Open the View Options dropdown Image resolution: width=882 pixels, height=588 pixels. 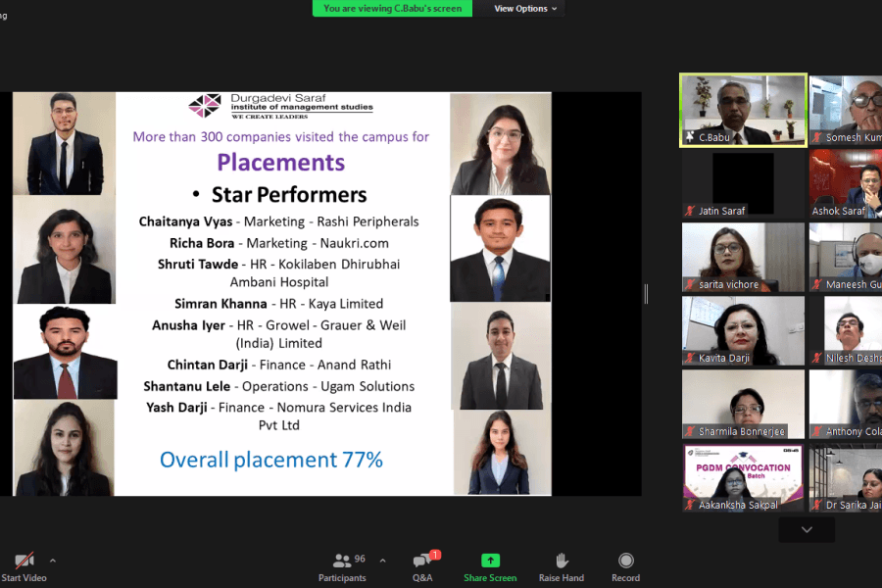pyautogui.click(x=525, y=9)
